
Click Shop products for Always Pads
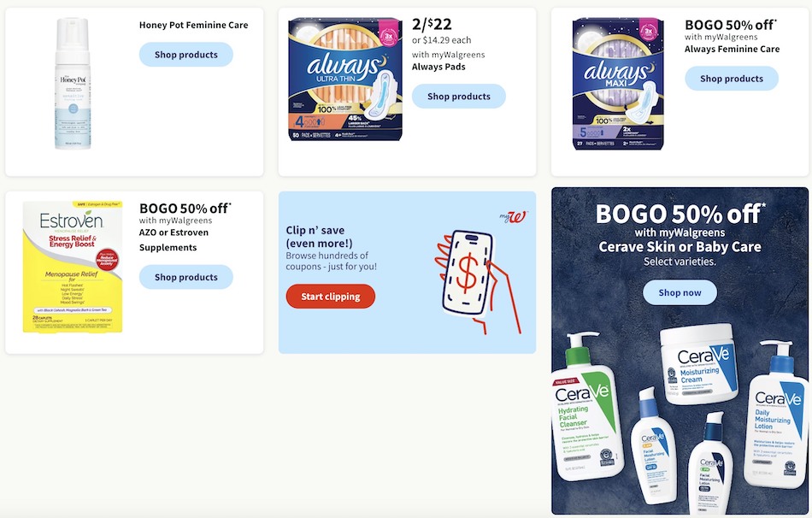click(x=459, y=97)
